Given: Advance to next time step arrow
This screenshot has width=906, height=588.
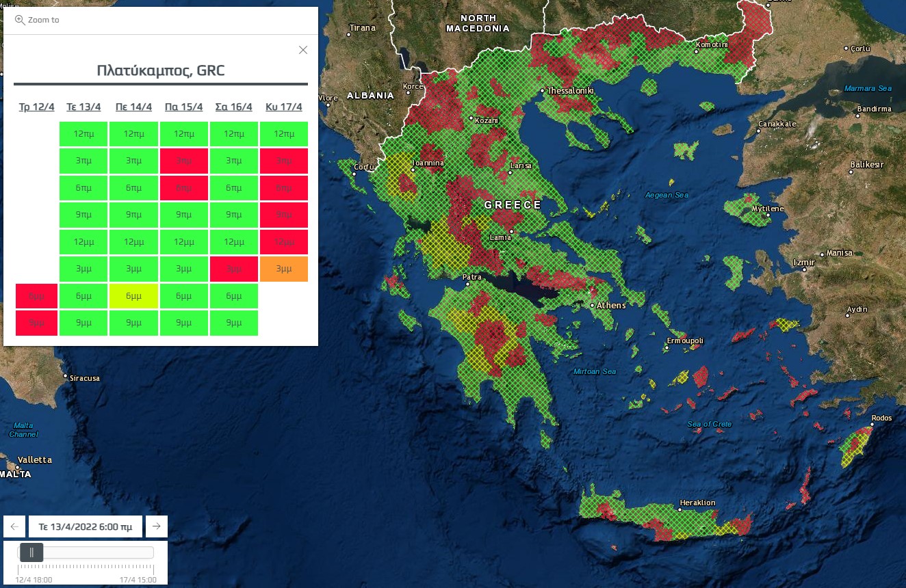Looking at the screenshot, I should [x=157, y=526].
